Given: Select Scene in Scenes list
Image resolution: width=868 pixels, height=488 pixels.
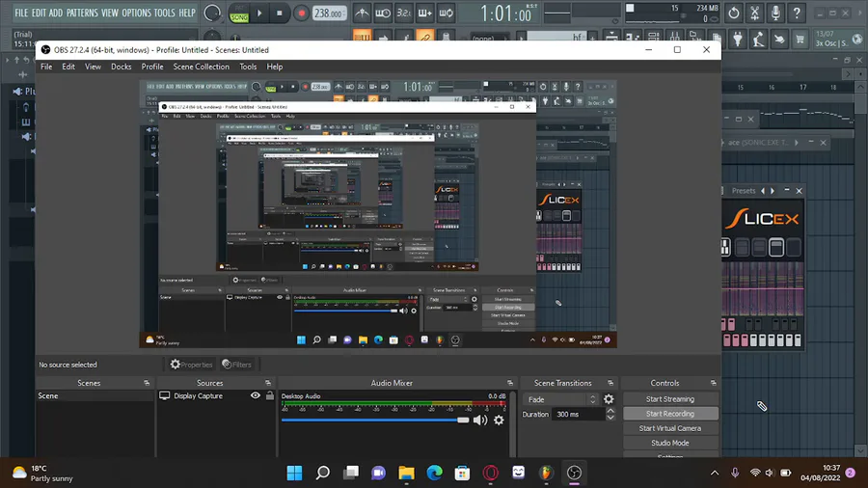Looking at the screenshot, I should click(95, 395).
